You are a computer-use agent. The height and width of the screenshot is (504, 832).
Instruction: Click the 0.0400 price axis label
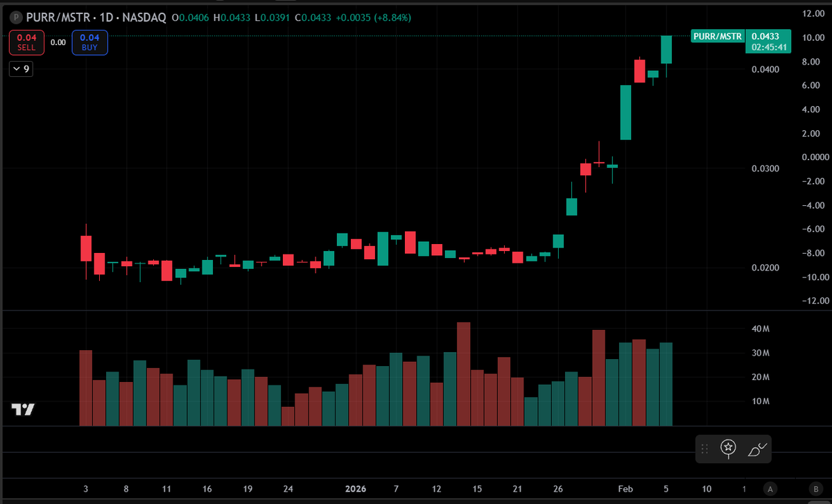pyautogui.click(x=765, y=69)
